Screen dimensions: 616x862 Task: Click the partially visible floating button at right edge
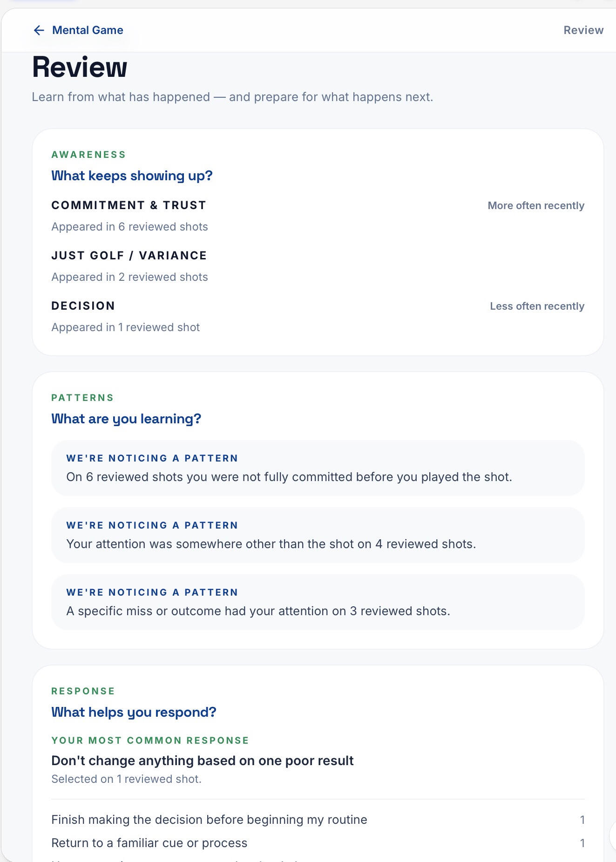[612, 836]
